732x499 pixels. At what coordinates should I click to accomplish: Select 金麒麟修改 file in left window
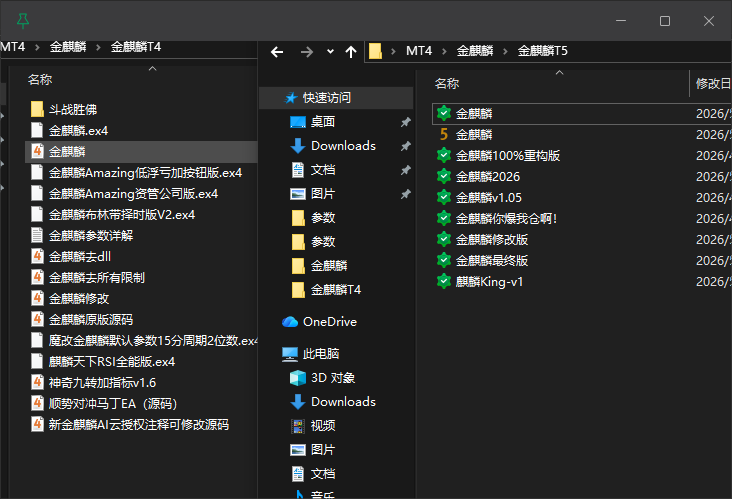tap(79, 299)
